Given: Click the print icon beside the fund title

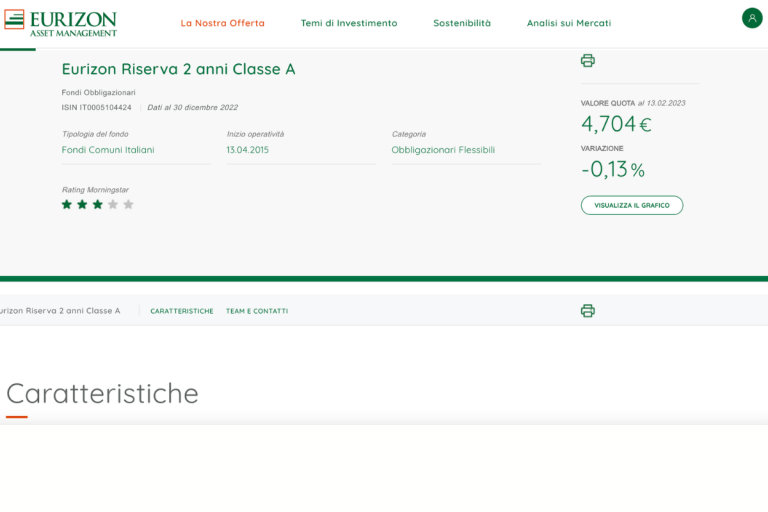Looking at the screenshot, I should [x=588, y=60].
